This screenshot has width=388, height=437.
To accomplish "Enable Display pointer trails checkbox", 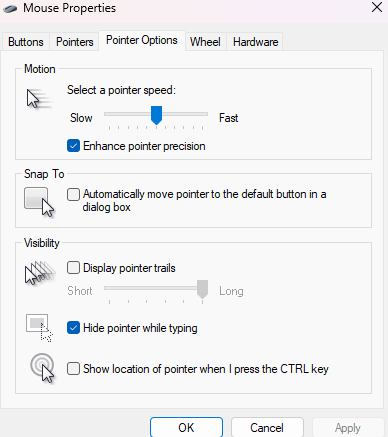I will click(x=73, y=268).
